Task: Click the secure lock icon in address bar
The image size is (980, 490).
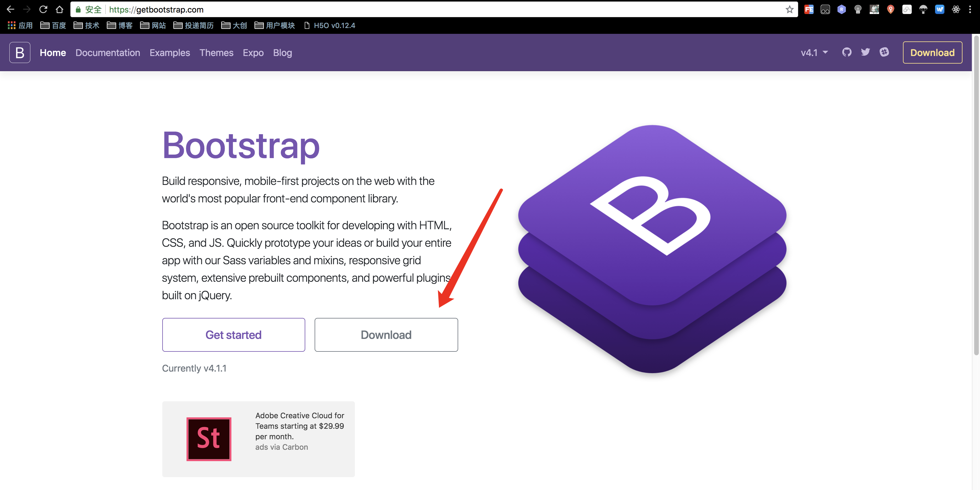Action: tap(78, 10)
